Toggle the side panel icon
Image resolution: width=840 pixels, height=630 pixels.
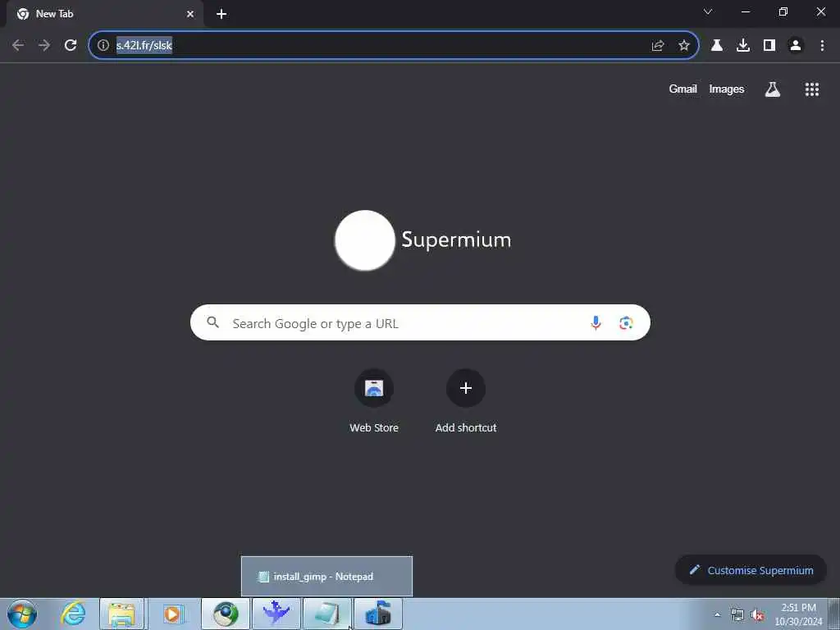coord(769,45)
